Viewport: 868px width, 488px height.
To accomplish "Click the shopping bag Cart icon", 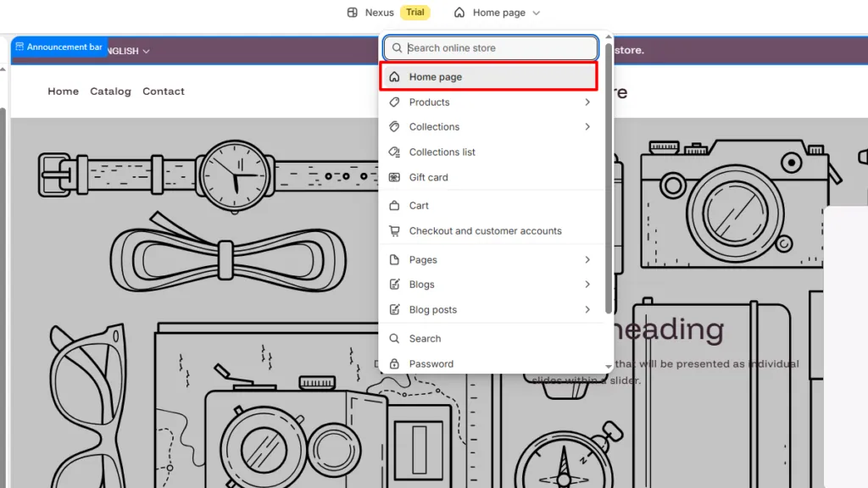I will (394, 205).
